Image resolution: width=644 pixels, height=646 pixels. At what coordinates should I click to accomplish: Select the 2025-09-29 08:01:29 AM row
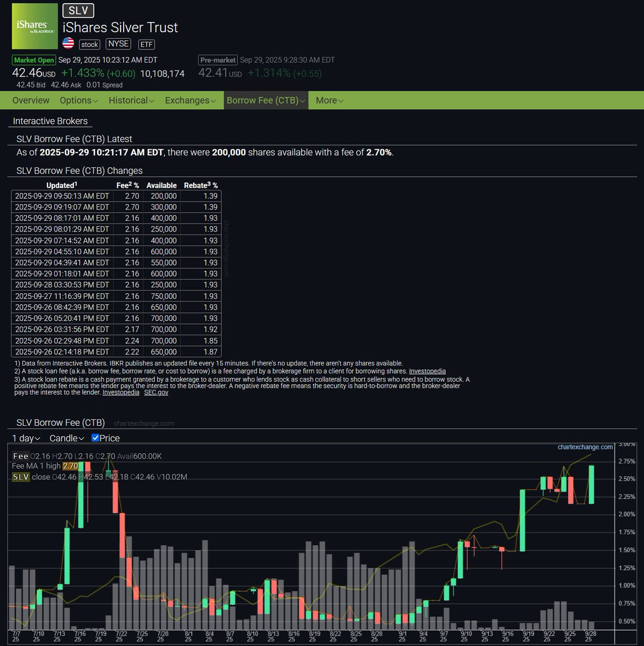[116, 229]
